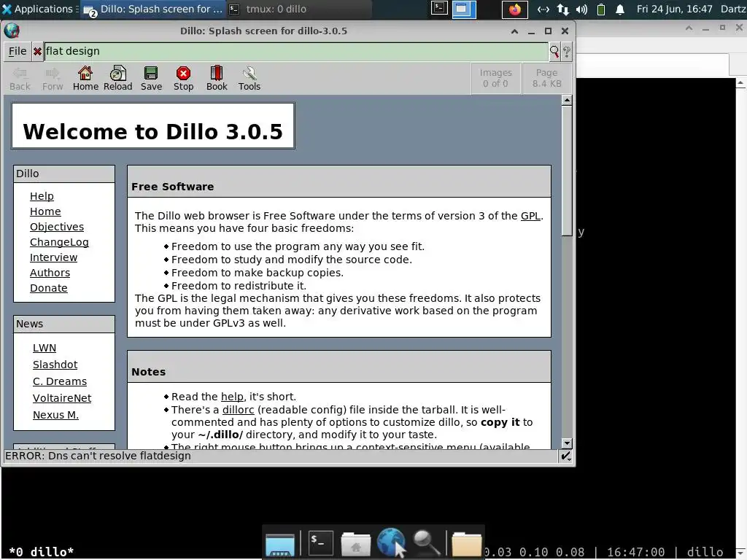Open bookmarks via the Book icon
Screen dimensions: 747x560
(217, 79)
